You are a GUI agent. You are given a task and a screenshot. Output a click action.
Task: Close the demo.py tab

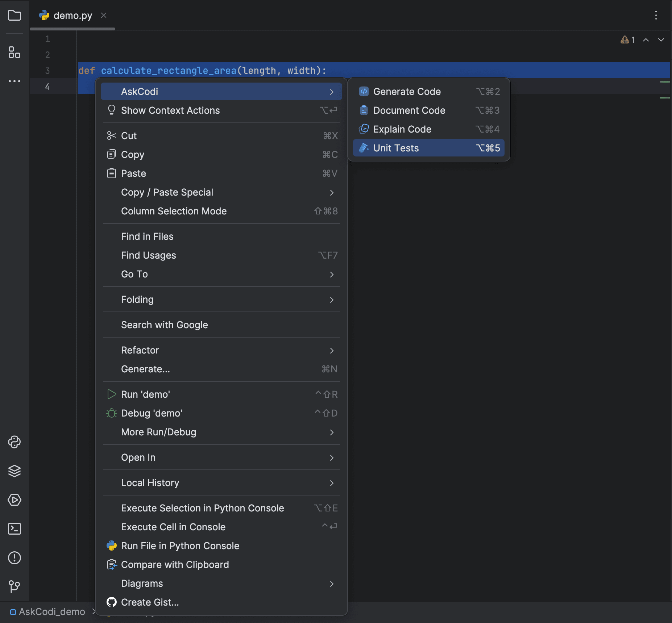click(x=104, y=15)
